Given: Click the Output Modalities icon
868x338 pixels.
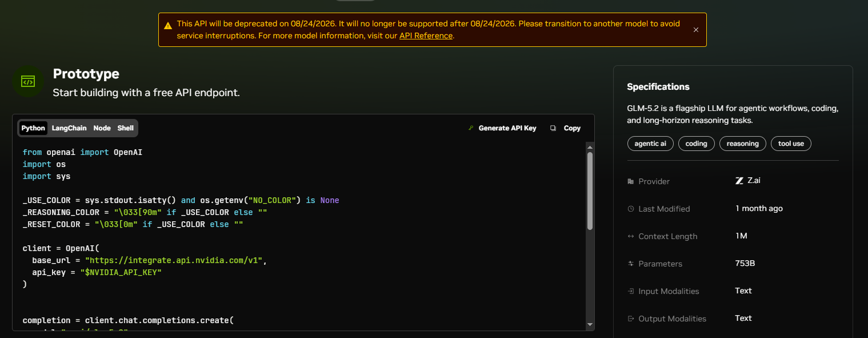Looking at the screenshot, I should tap(631, 319).
